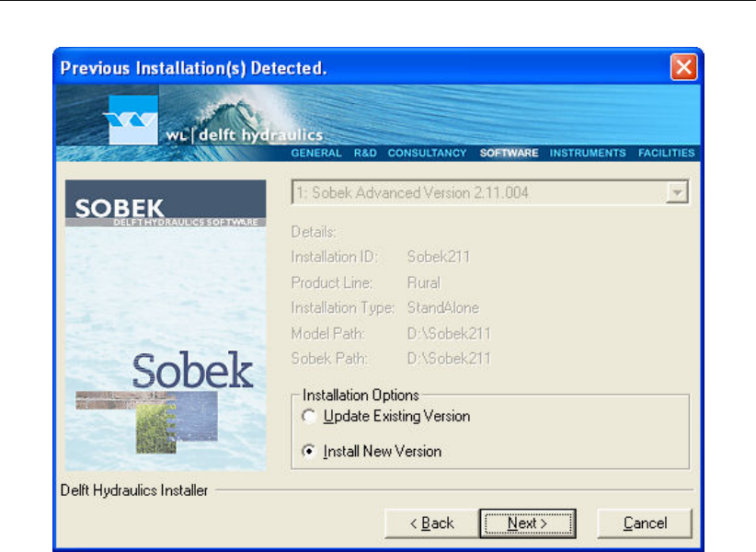Click the dialog title Previous Installation(s) Detected

click(x=193, y=68)
